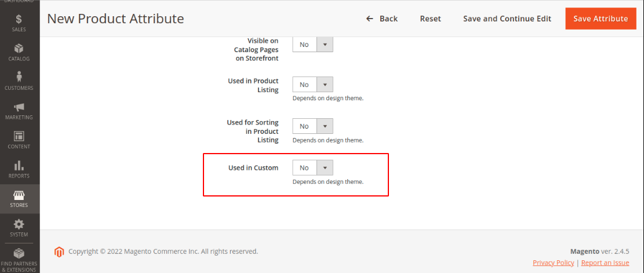This screenshot has width=644, height=273.
Task: Open the Marketing megaphone icon
Action: click(19, 107)
